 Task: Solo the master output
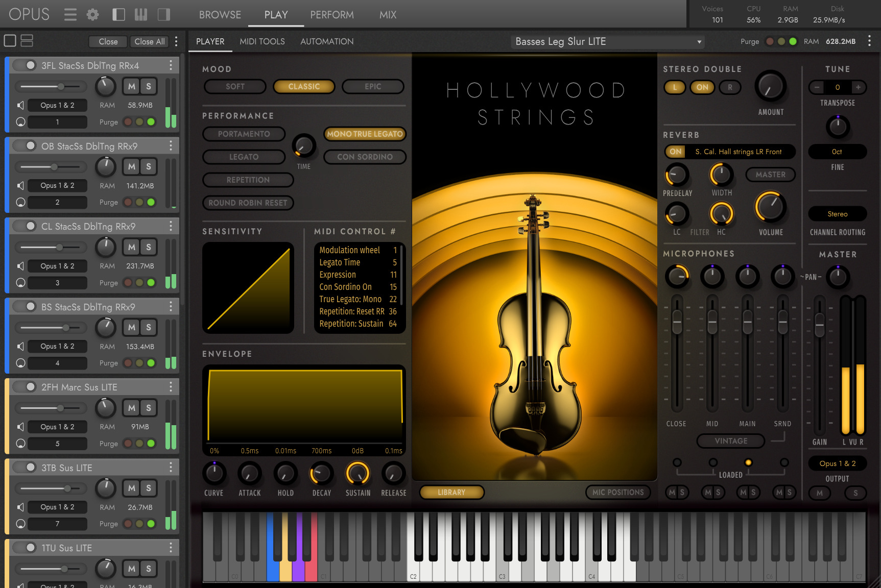tap(855, 493)
